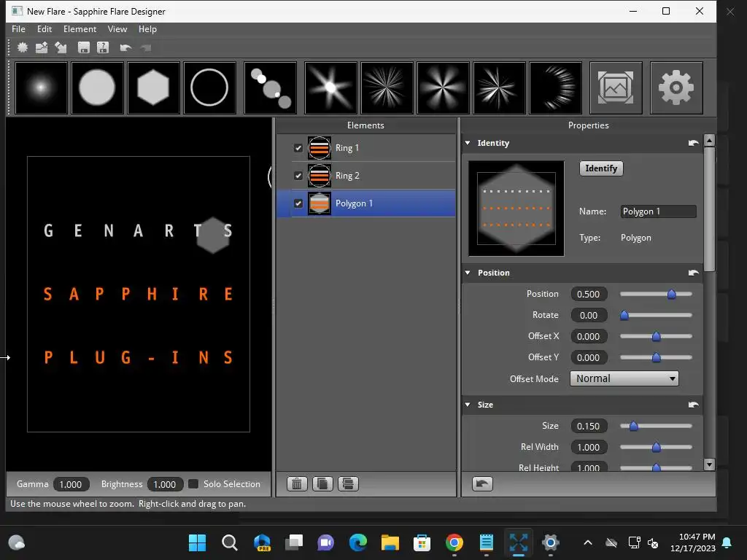Click the Import flare toolbar icon
Image resolution: width=747 pixels, height=560 pixels.
(x=61, y=47)
